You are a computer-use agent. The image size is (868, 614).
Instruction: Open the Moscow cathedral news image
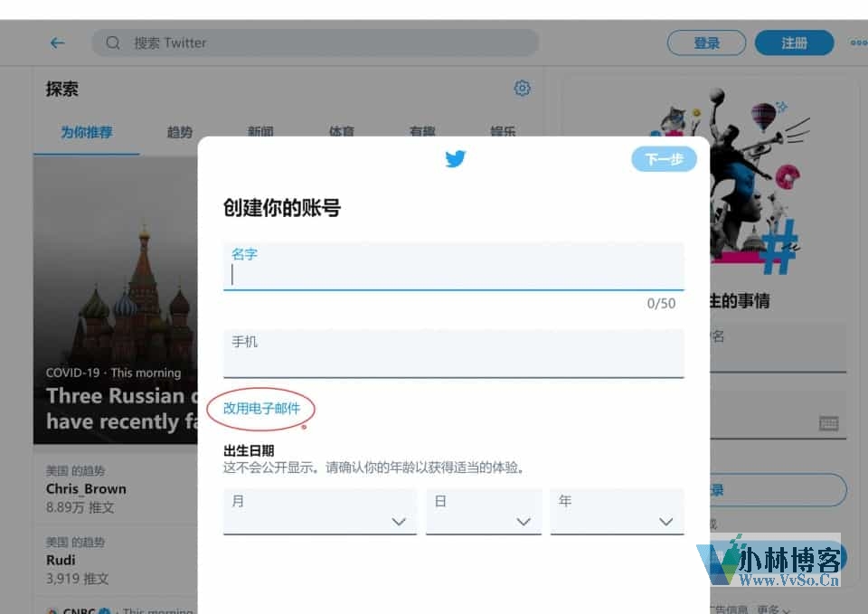116,299
